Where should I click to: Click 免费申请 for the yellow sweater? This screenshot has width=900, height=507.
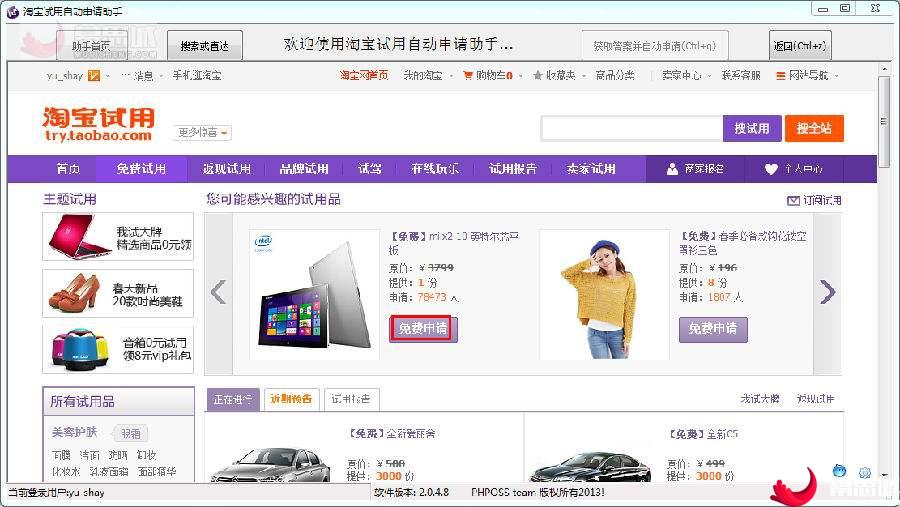tap(713, 329)
